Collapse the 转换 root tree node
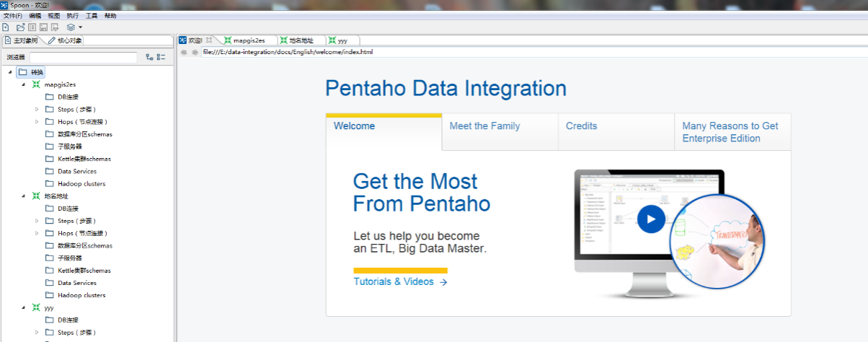 [x=9, y=72]
